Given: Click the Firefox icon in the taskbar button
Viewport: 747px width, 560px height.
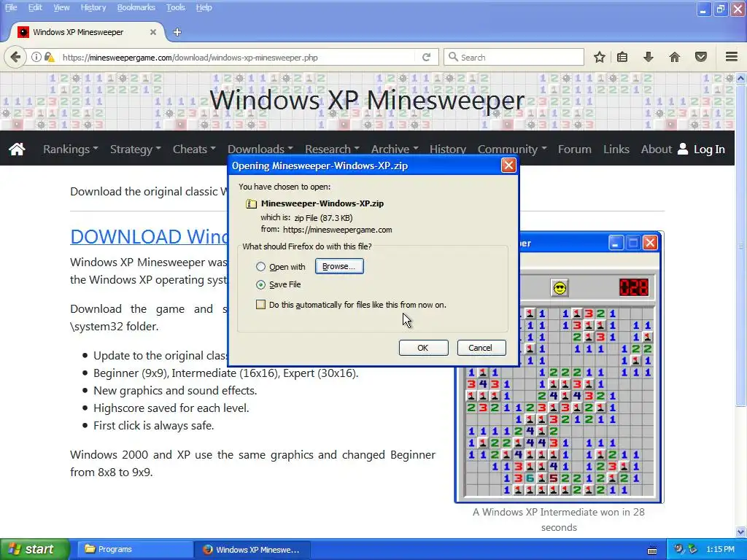Looking at the screenshot, I should tap(208, 549).
